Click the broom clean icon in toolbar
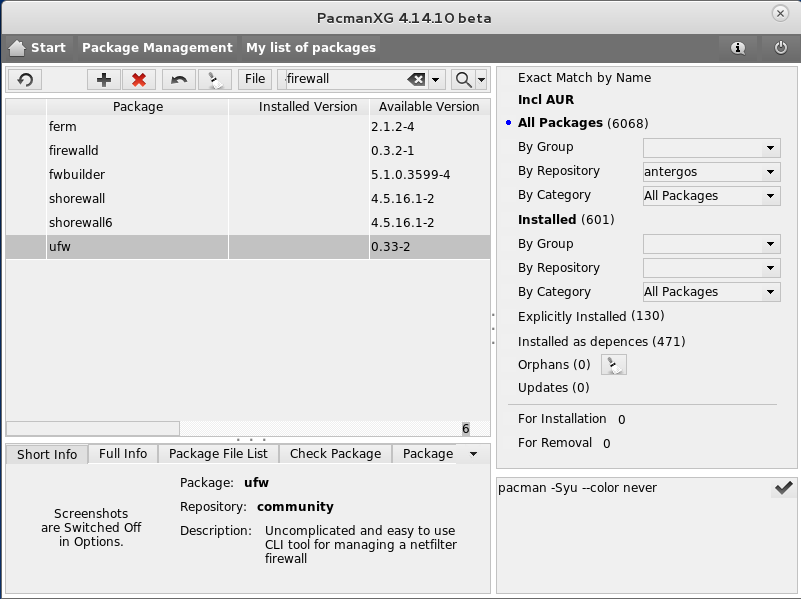This screenshot has width=801, height=599. tap(214, 79)
